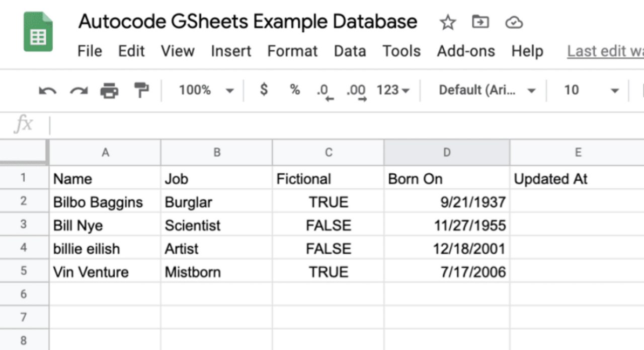Select the 7/17/2006 date cell
The image size is (644, 350).
[447, 271]
